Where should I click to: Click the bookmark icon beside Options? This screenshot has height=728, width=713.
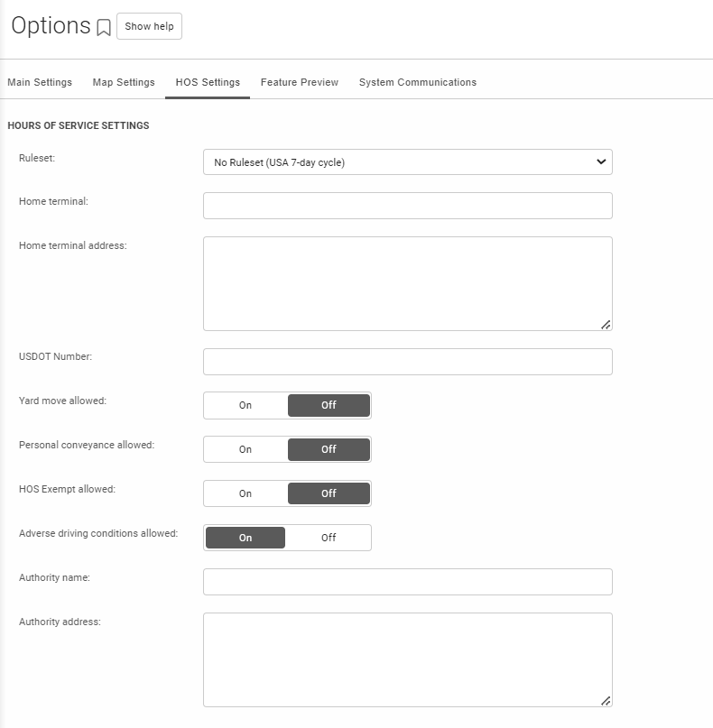pyautogui.click(x=104, y=28)
